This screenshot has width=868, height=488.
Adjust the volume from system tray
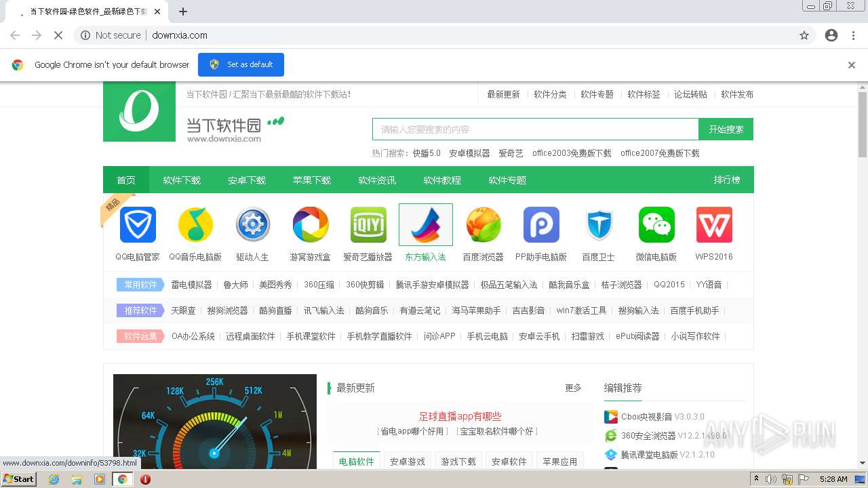[x=771, y=479]
